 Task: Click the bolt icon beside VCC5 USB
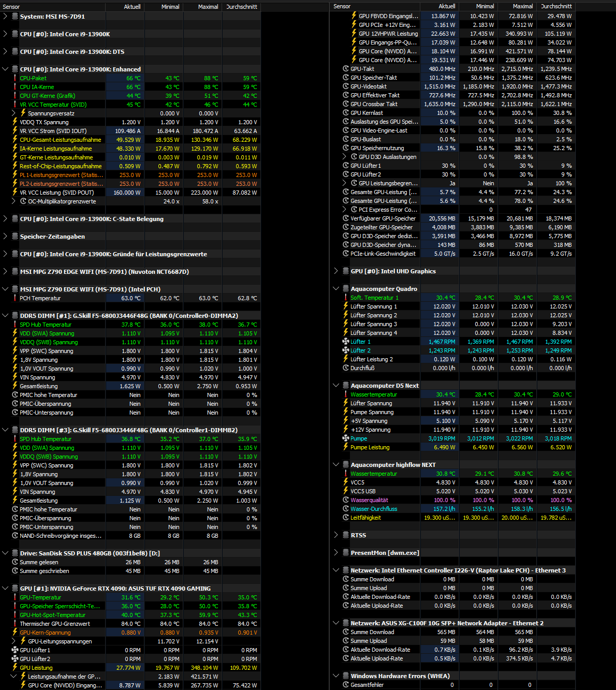click(346, 491)
